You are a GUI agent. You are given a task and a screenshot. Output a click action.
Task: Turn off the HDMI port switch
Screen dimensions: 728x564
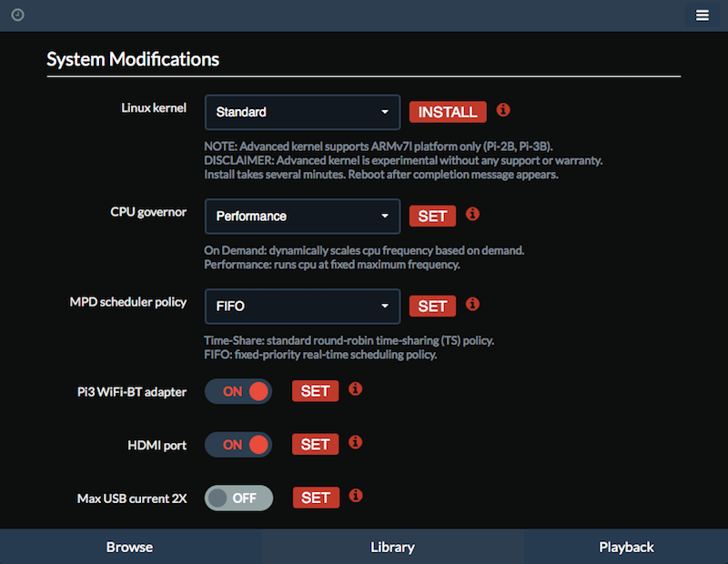click(x=238, y=445)
